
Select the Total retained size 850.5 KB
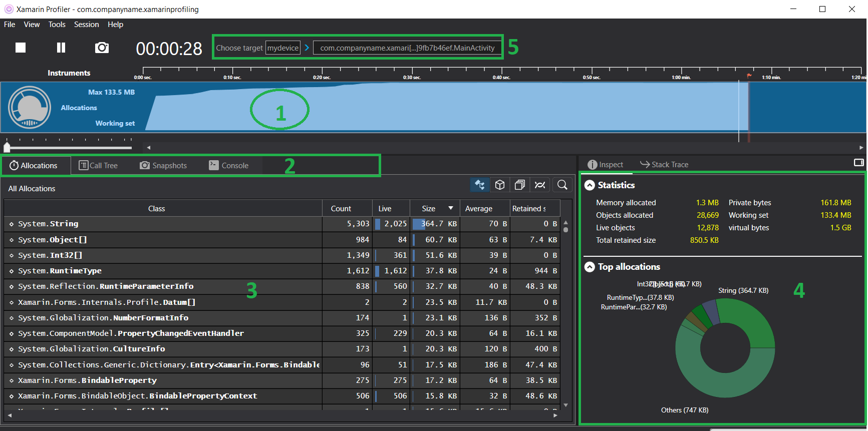click(x=704, y=240)
